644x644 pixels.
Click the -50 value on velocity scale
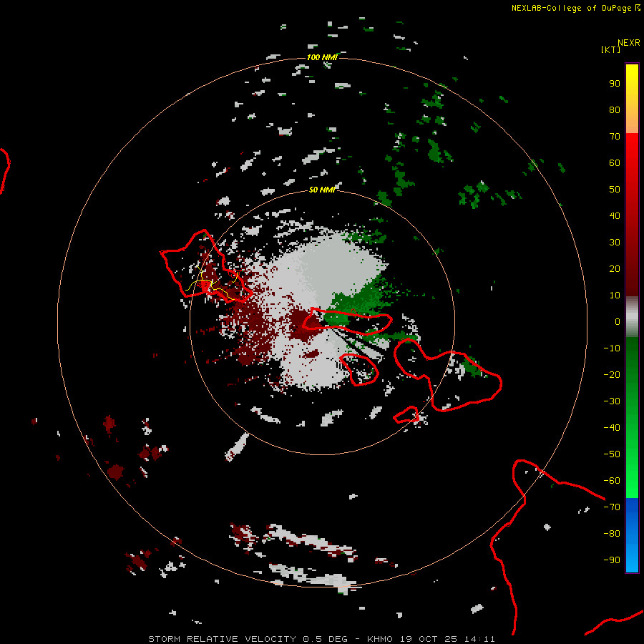click(612, 454)
